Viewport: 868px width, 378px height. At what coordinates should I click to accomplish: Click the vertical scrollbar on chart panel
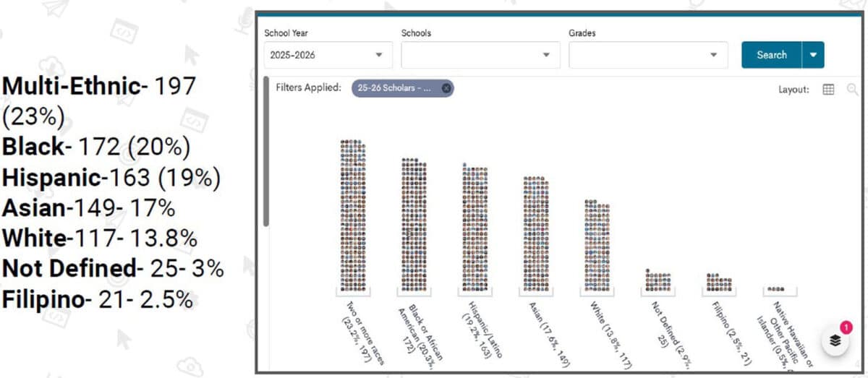(x=265, y=151)
